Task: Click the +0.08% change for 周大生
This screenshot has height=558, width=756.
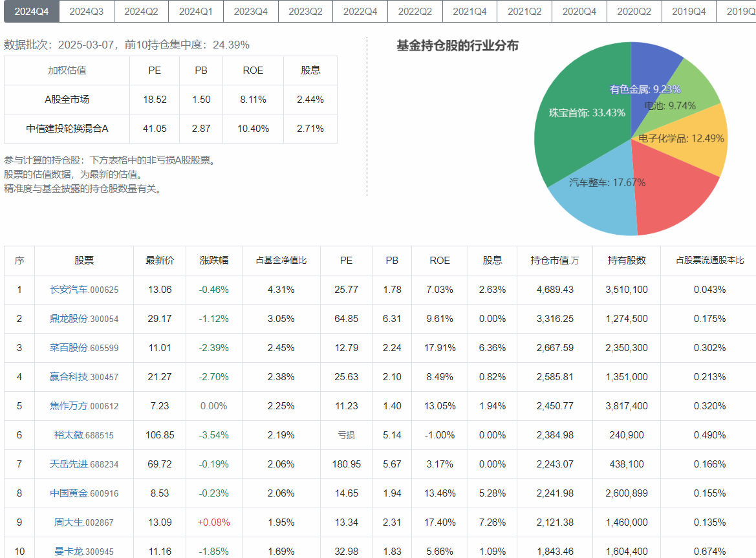Action: click(213, 522)
